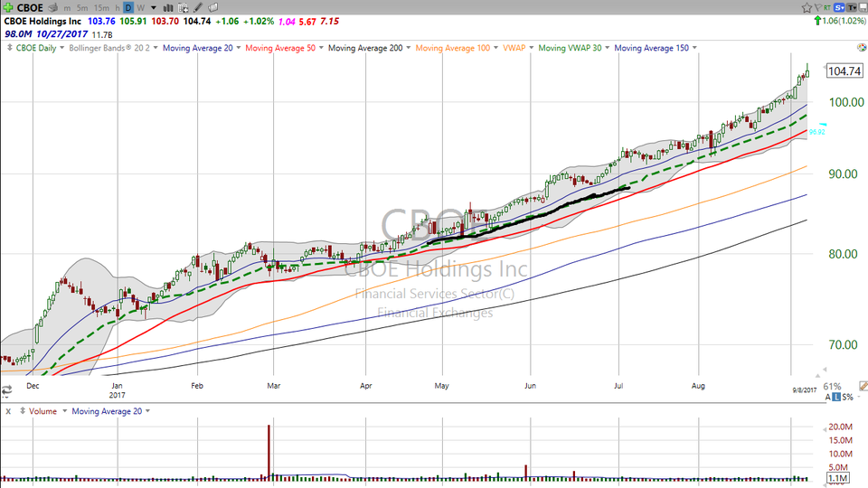
Task: Click the add indicator icon
Action: (184, 8)
